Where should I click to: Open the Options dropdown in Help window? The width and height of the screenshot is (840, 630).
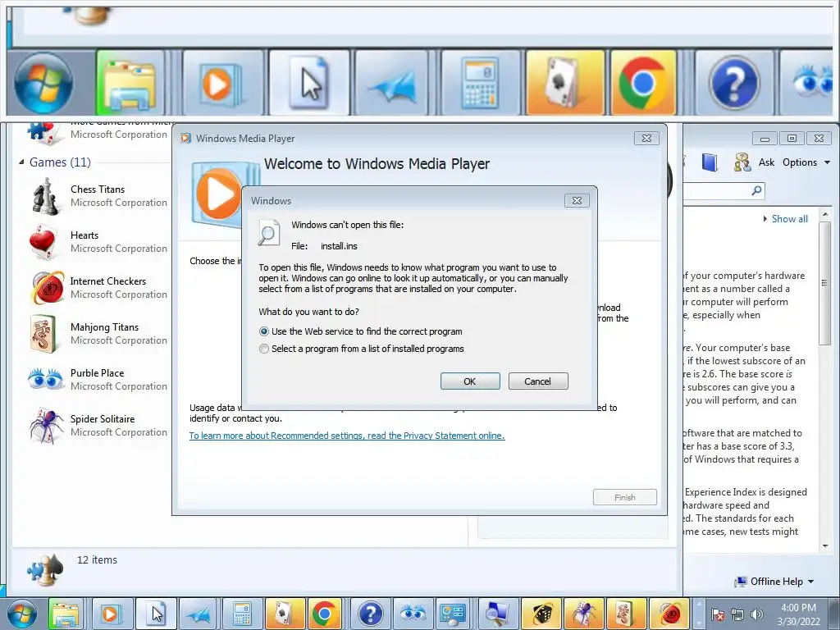click(806, 162)
